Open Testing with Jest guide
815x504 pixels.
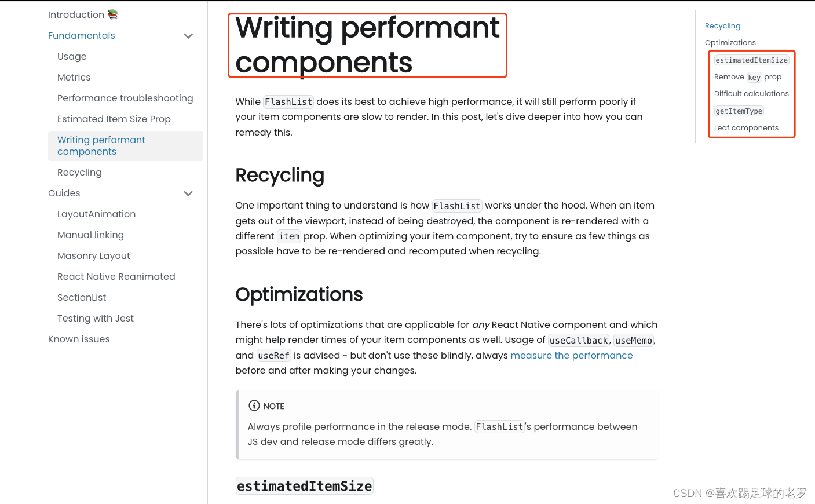[95, 318]
